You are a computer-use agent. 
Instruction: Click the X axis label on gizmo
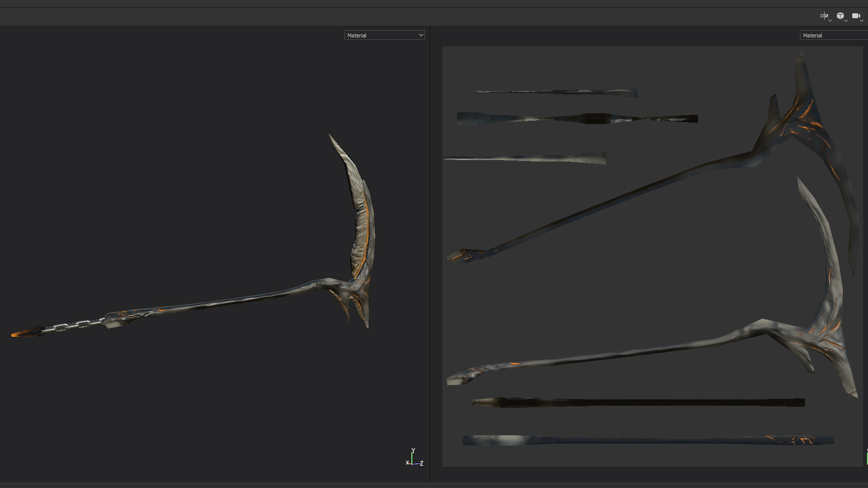pos(407,462)
